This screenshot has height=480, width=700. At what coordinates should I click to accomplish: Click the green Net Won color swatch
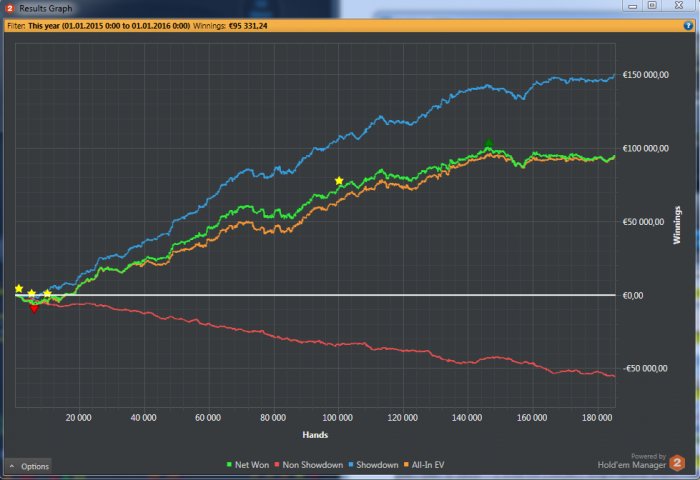[x=229, y=465]
